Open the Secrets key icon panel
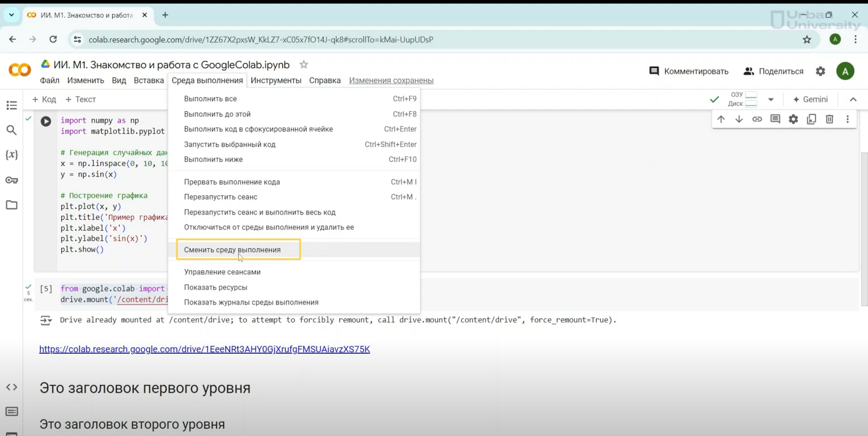Viewport: 868px width, 436px height. (x=11, y=180)
